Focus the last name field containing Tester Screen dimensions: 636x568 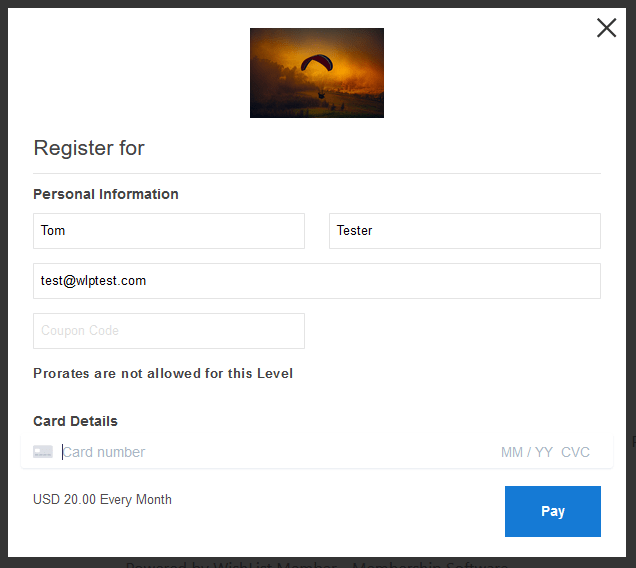(x=465, y=231)
